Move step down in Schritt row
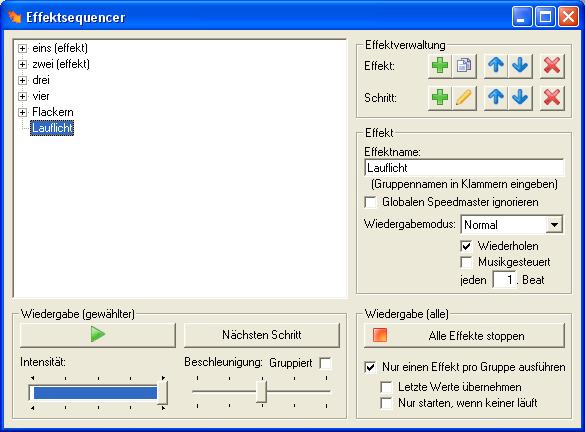The height and width of the screenshot is (432, 585). [520, 98]
